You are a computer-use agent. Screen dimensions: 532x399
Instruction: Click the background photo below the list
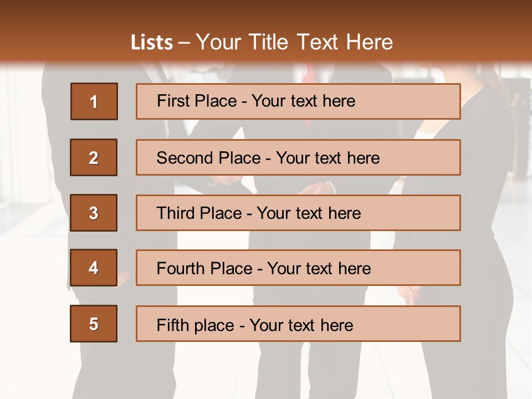click(266, 371)
